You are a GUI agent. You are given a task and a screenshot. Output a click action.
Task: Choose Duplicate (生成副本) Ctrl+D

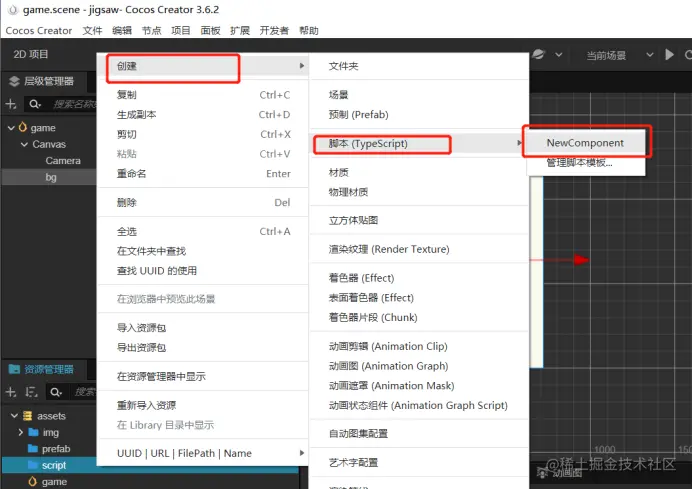[203, 115]
